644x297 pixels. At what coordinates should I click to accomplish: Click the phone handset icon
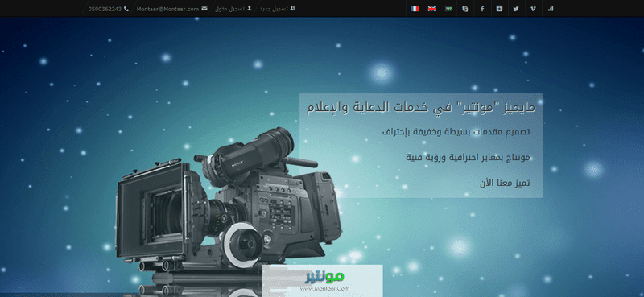(126, 9)
